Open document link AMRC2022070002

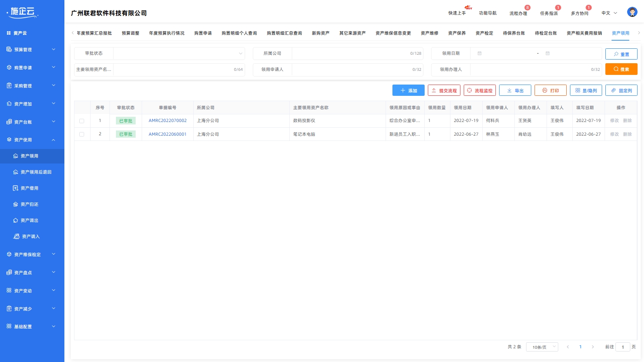167,120
